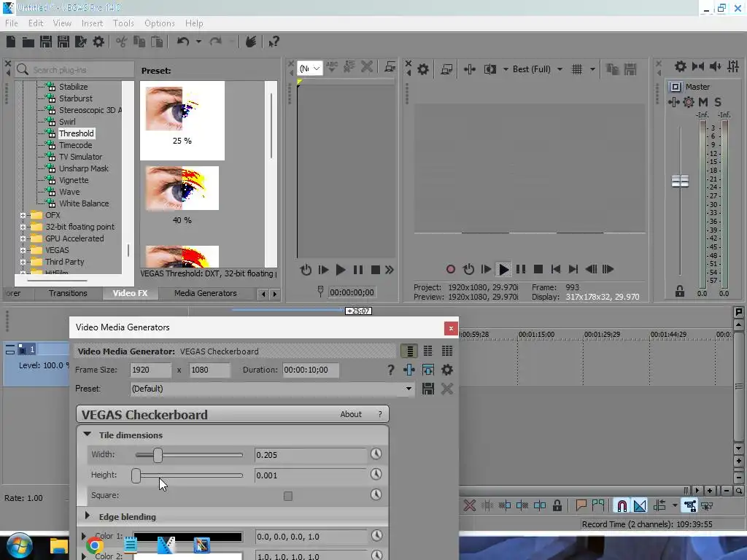
Task: Open the Options menu
Action: pyautogui.click(x=160, y=23)
